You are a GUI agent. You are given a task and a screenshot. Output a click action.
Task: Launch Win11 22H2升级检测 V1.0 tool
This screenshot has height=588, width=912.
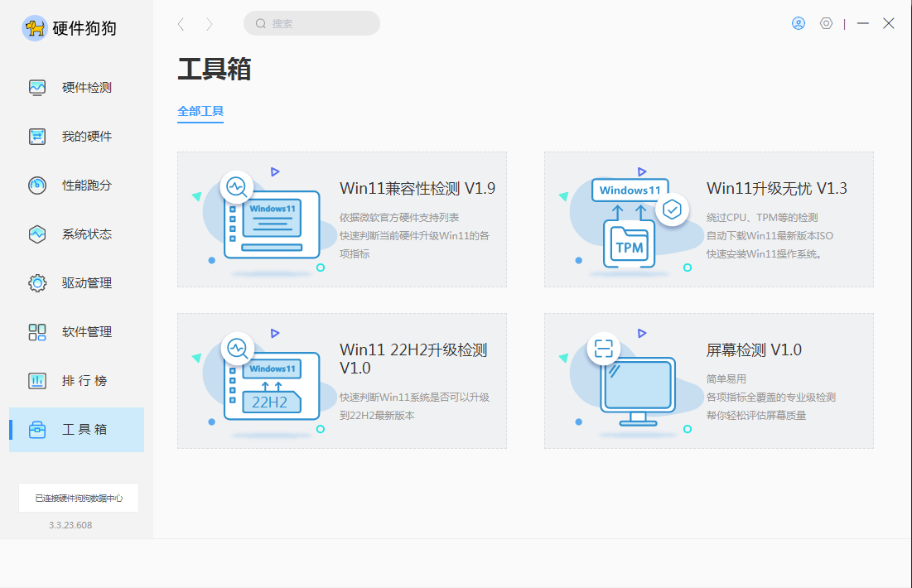pyautogui.click(x=341, y=381)
